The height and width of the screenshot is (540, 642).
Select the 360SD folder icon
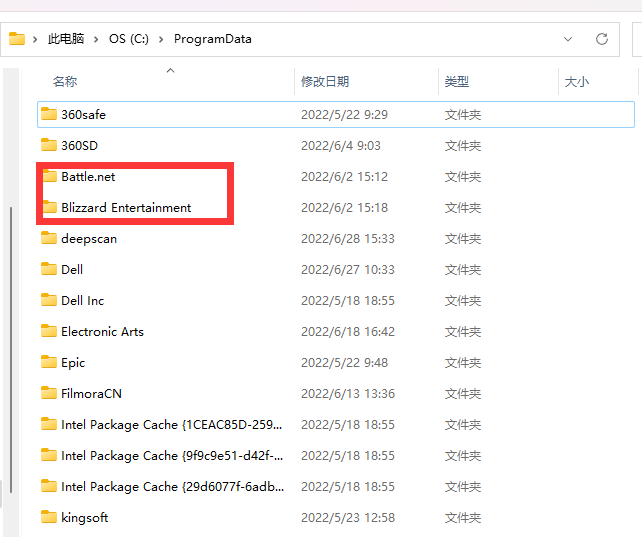pos(49,145)
